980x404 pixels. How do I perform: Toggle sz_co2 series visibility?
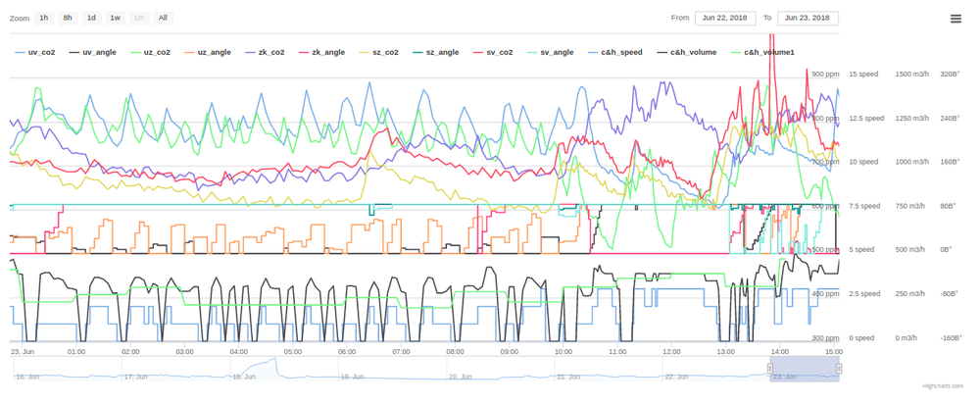[x=384, y=52]
